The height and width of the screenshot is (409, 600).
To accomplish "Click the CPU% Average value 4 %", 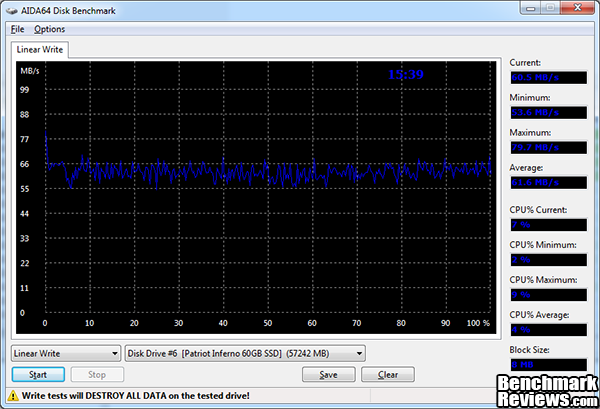I will pyautogui.click(x=548, y=330).
